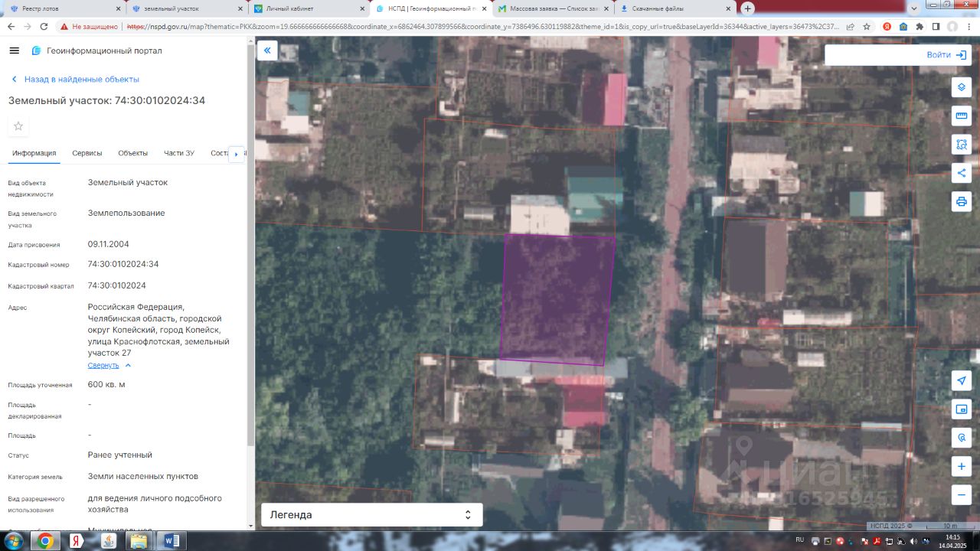Expand the Легенда panel
Viewport: 980px width, 551px height.
pyautogui.click(x=372, y=515)
